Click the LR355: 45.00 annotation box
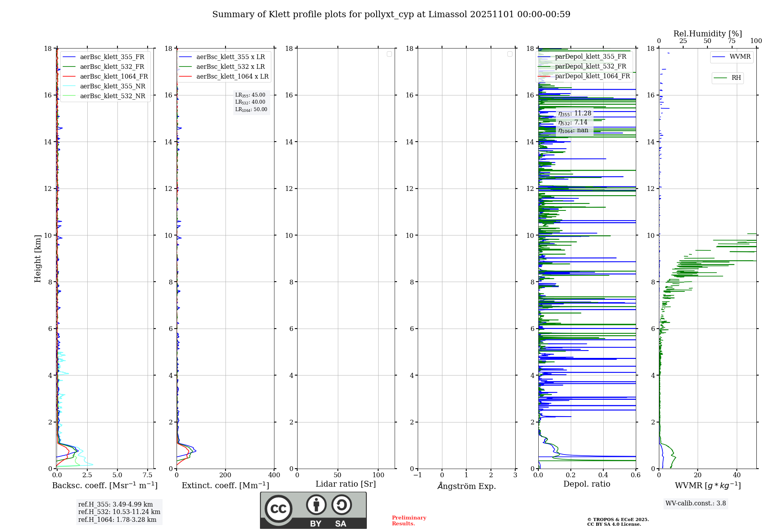 pyautogui.click(x=251, y=95)
